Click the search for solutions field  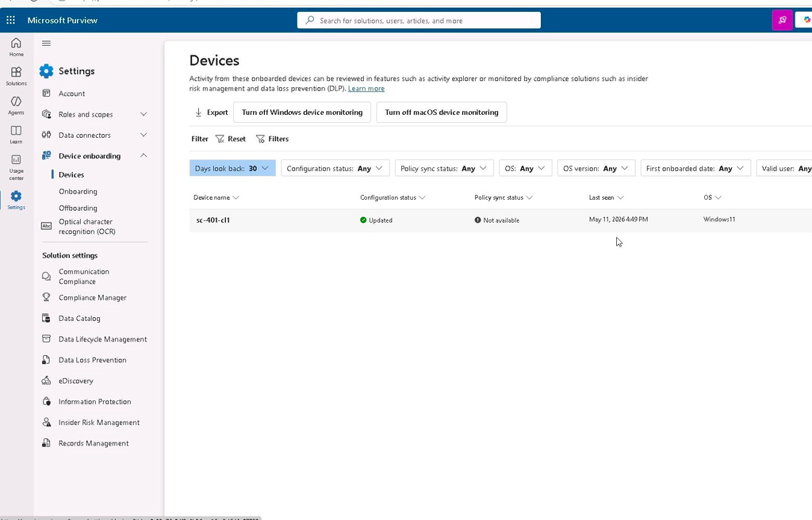419,20
